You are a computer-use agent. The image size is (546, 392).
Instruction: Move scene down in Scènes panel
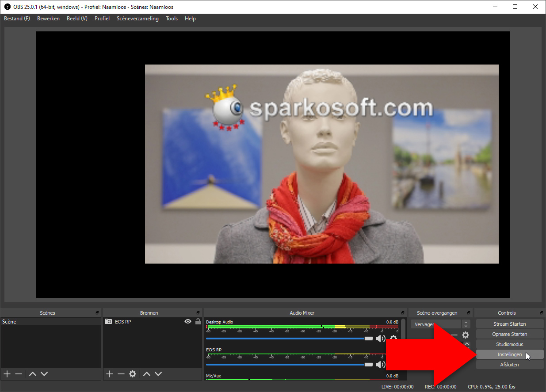click(44, 374)
